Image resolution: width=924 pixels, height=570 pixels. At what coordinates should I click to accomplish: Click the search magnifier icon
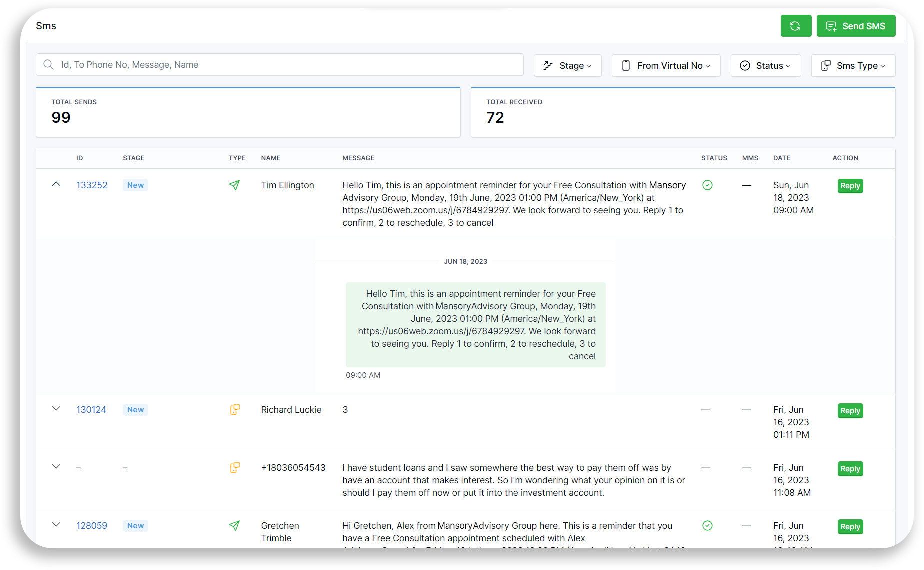[x=48, y=64]
